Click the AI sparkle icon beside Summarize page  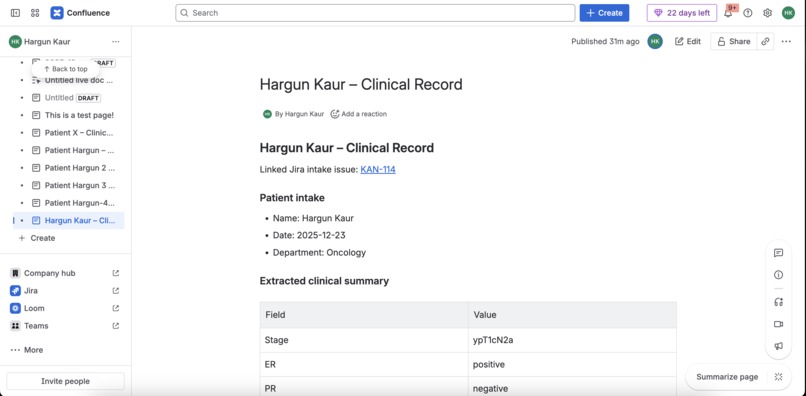(x=778, y=377)
